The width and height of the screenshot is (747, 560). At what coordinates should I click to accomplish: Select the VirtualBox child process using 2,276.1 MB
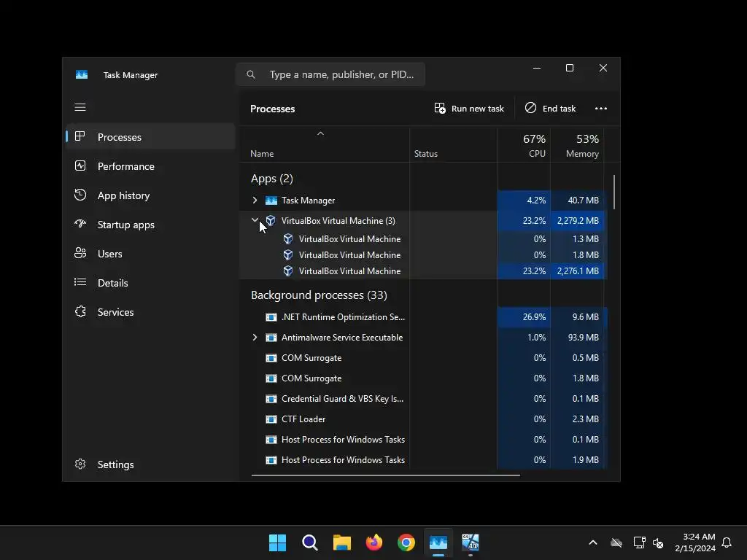(423, 271)
